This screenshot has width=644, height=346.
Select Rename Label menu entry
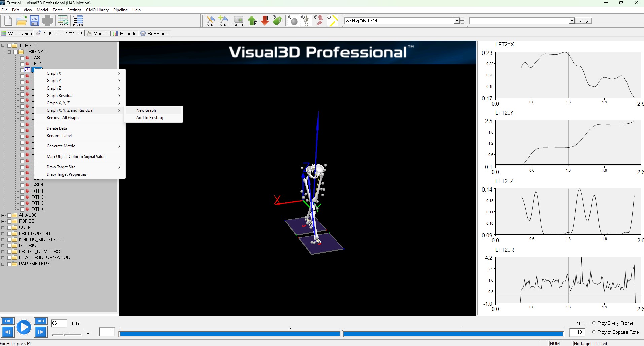click(x=80, y=136)
